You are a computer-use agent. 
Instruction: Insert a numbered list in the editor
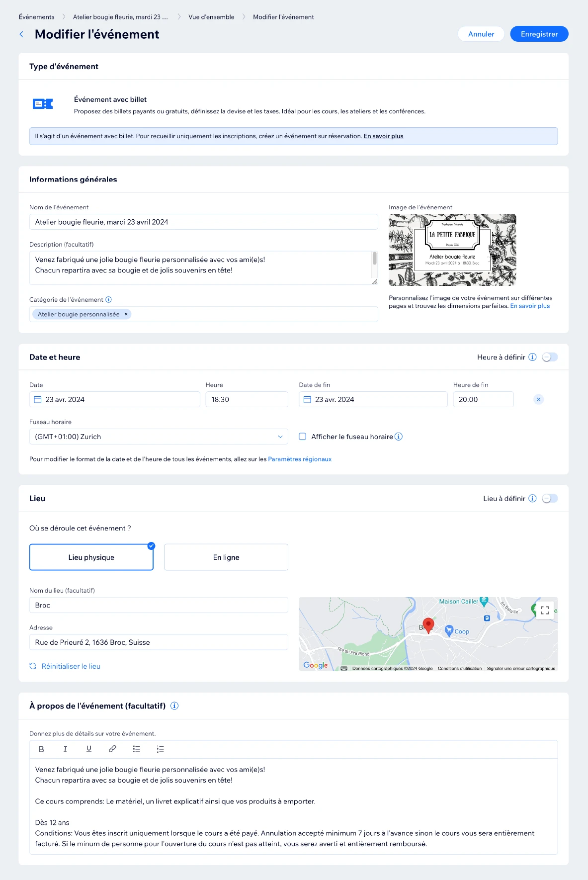(160, 749)
